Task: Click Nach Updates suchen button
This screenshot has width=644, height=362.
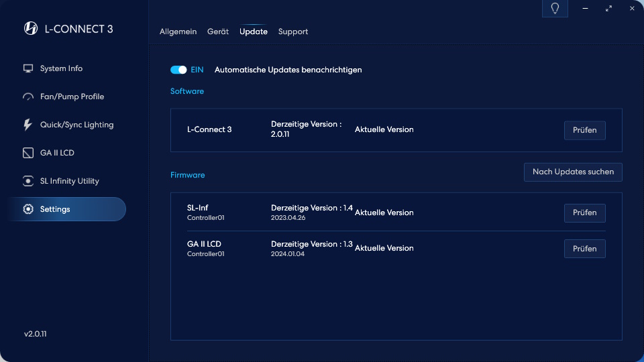Action: pyautogui.click(x=573, y=172)
